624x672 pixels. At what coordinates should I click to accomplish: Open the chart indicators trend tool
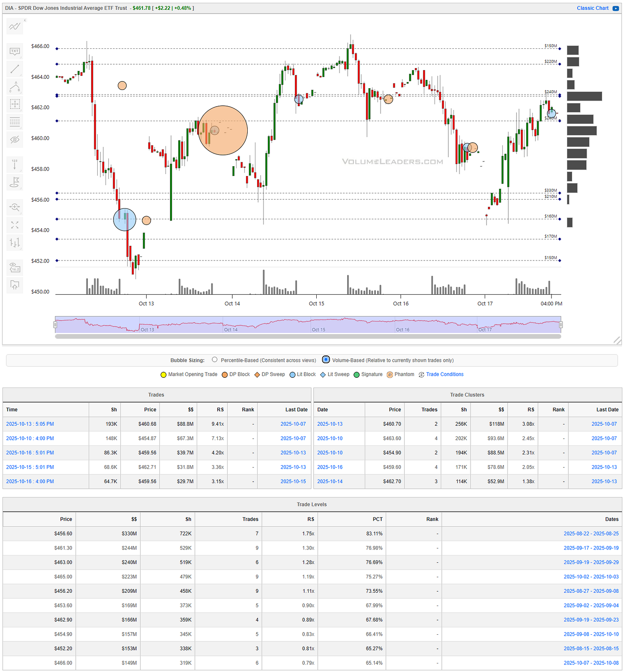pos(15,27)
